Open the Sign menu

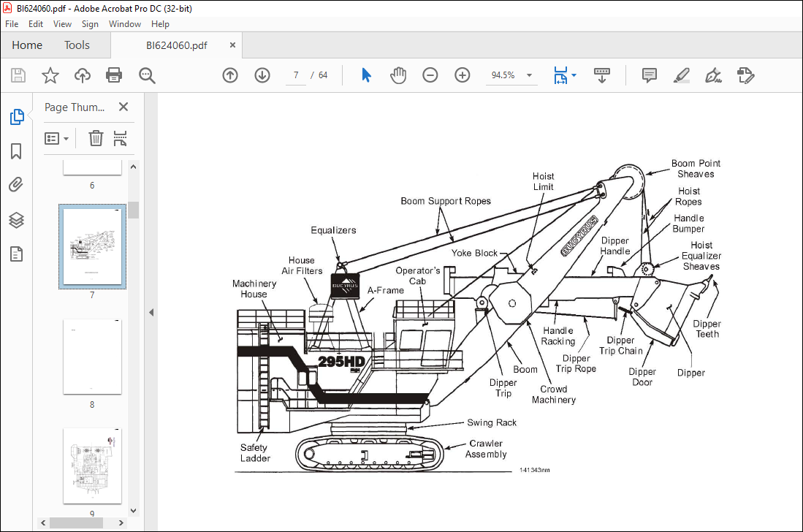click(x=90, y=24)
